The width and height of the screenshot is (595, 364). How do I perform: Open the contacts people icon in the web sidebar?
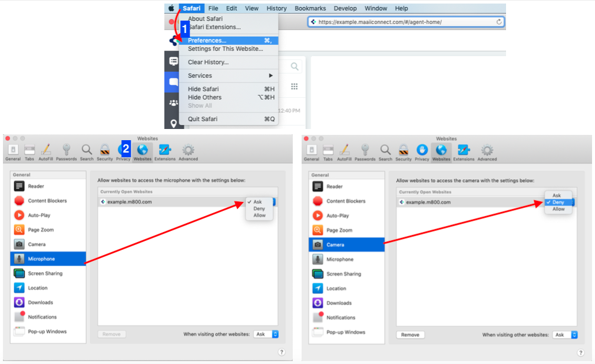(173, 103)
